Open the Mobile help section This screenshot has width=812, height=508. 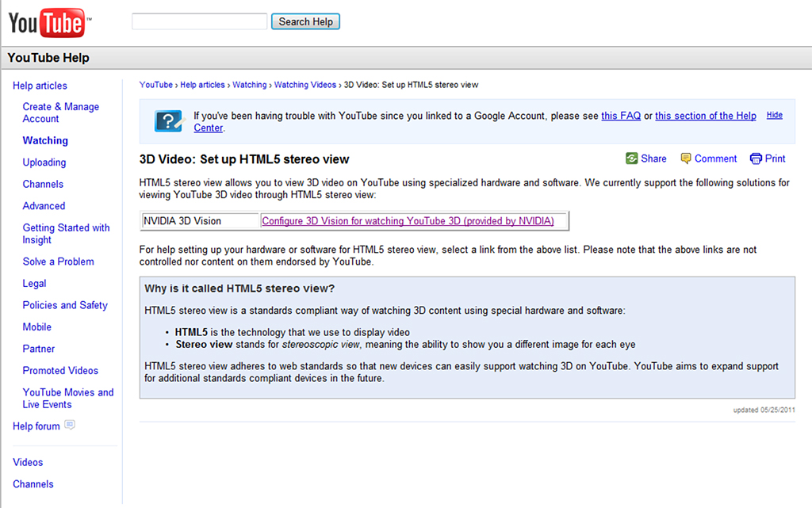36,327
